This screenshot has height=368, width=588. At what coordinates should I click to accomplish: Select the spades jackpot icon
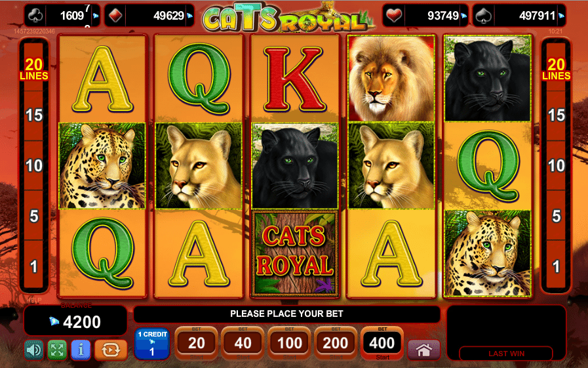484,16
